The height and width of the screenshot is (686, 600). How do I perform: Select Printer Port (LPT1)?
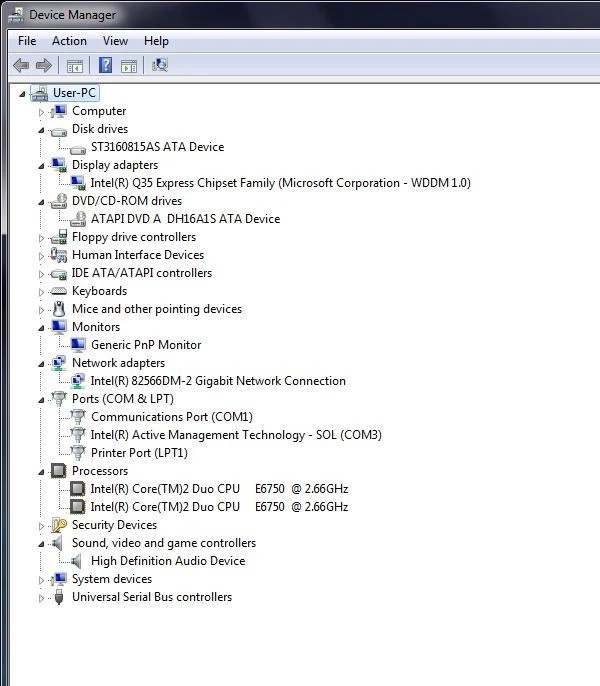[x=139, y=452]
